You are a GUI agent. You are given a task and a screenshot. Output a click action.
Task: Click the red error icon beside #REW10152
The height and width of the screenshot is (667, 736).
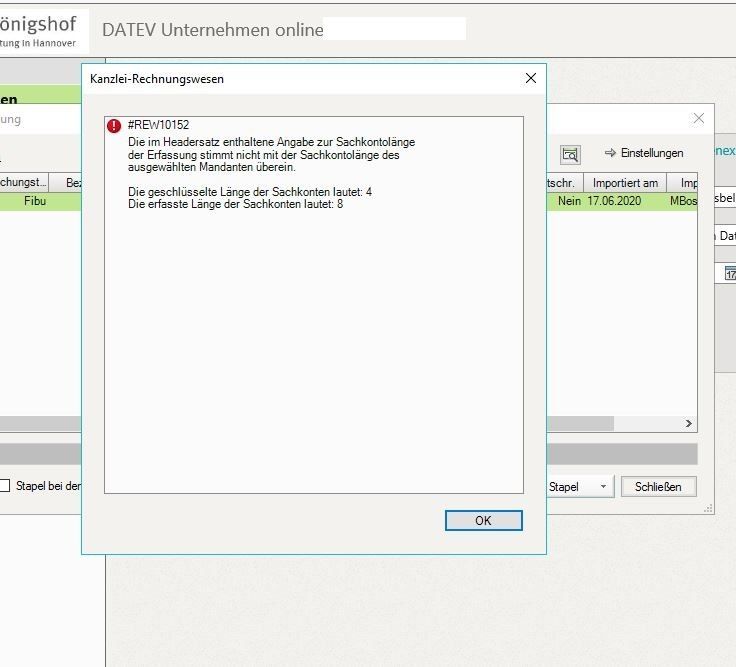click(x=114, y=126)
